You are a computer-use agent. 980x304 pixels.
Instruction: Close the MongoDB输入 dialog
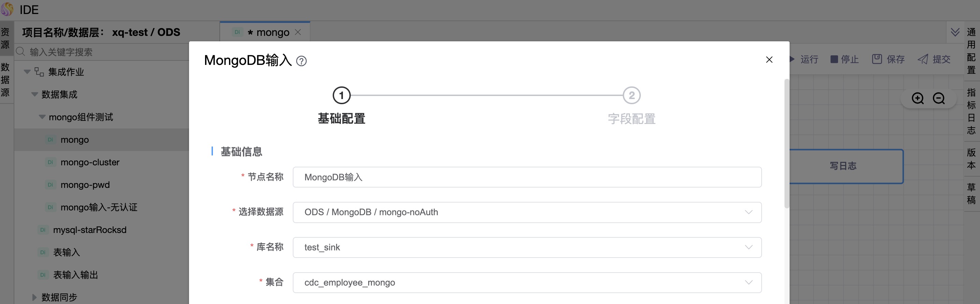769,60
